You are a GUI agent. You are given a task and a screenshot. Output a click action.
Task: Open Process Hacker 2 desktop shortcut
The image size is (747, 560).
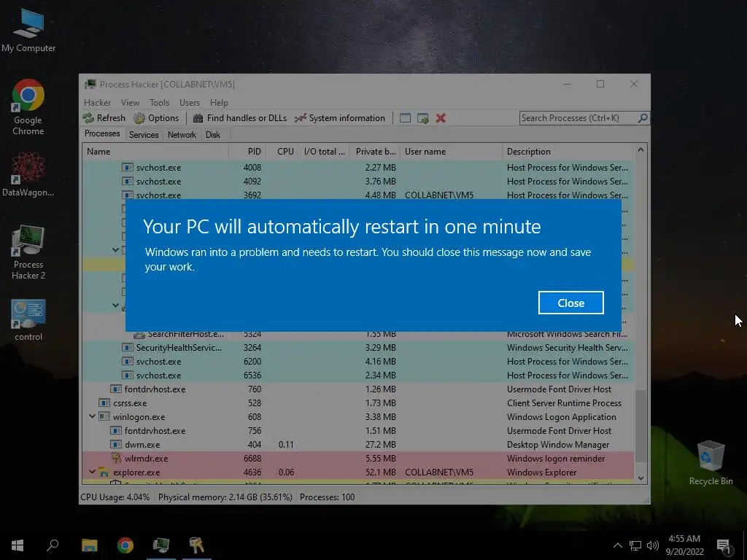click(28, 252)
